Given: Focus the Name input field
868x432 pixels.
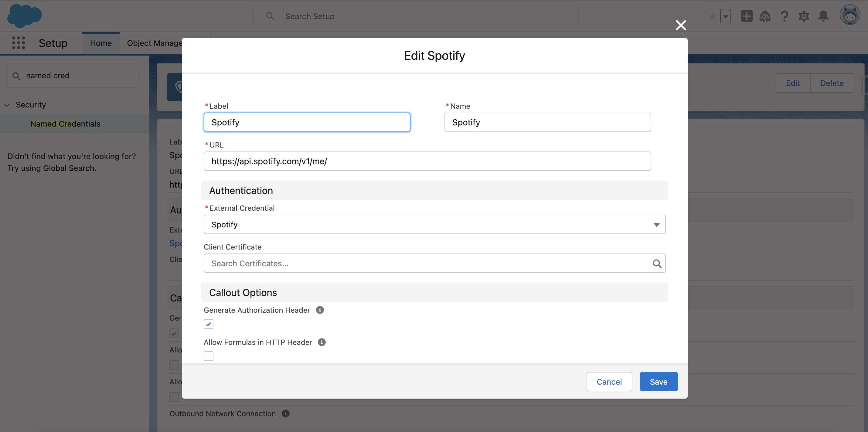Looking at the screenshot, I should coord(548,122).
